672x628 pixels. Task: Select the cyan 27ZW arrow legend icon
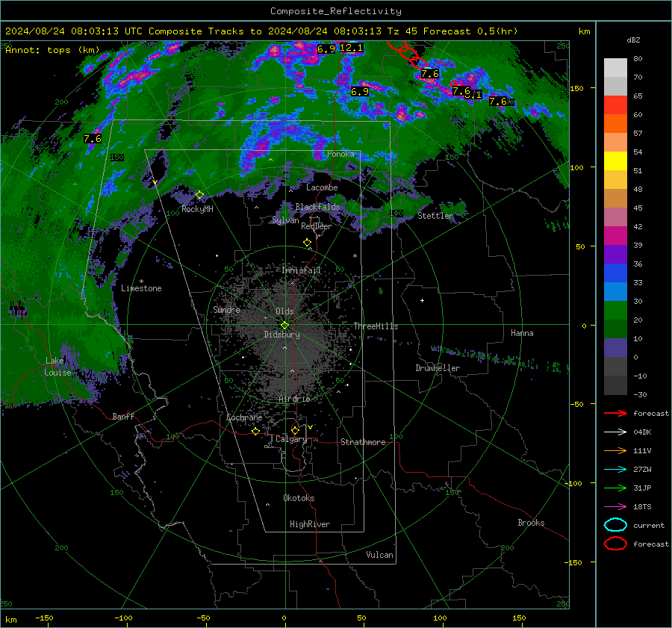[x=615, y=470]
